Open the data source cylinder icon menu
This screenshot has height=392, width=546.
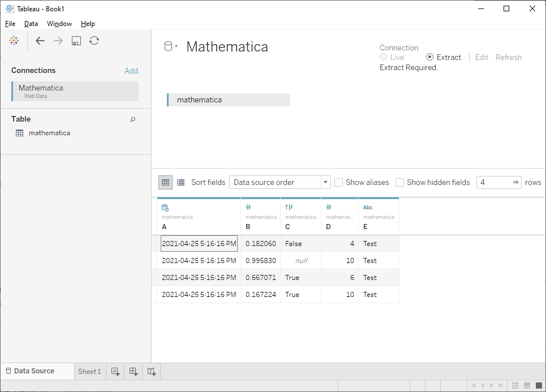tap(171, 46)
